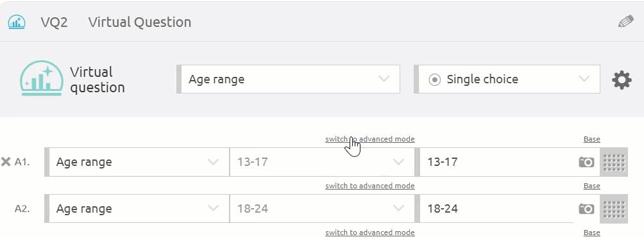Click the VQ2 chart icon in header

point(17,22)
